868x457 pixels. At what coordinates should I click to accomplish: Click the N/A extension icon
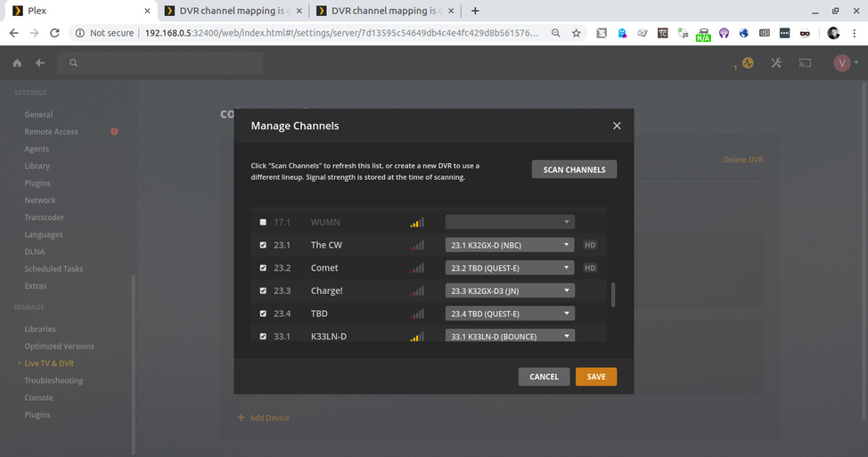point(703,35)
